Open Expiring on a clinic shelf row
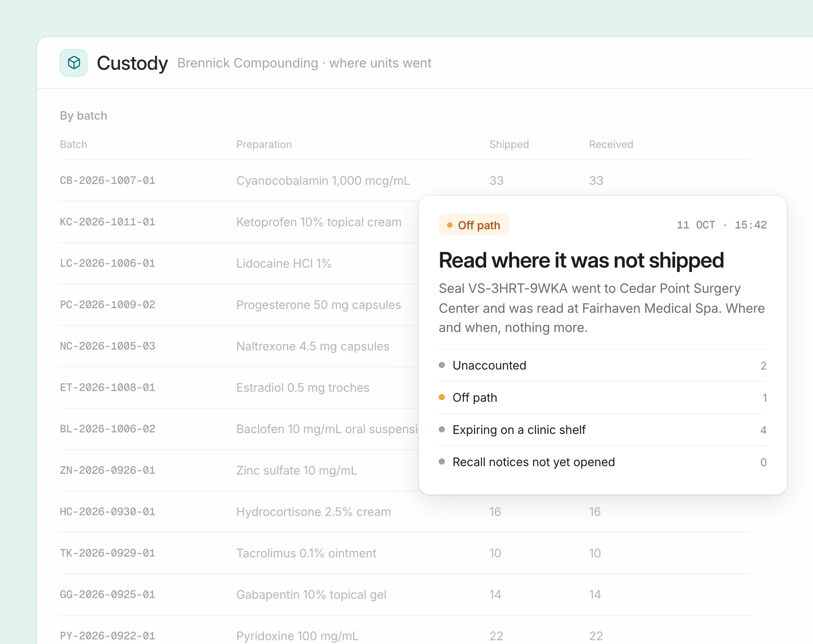 tap(602, 430)
